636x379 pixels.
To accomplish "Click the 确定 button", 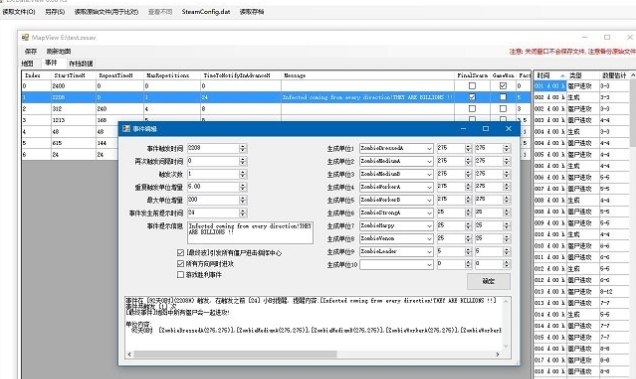I will pos(488,281).
